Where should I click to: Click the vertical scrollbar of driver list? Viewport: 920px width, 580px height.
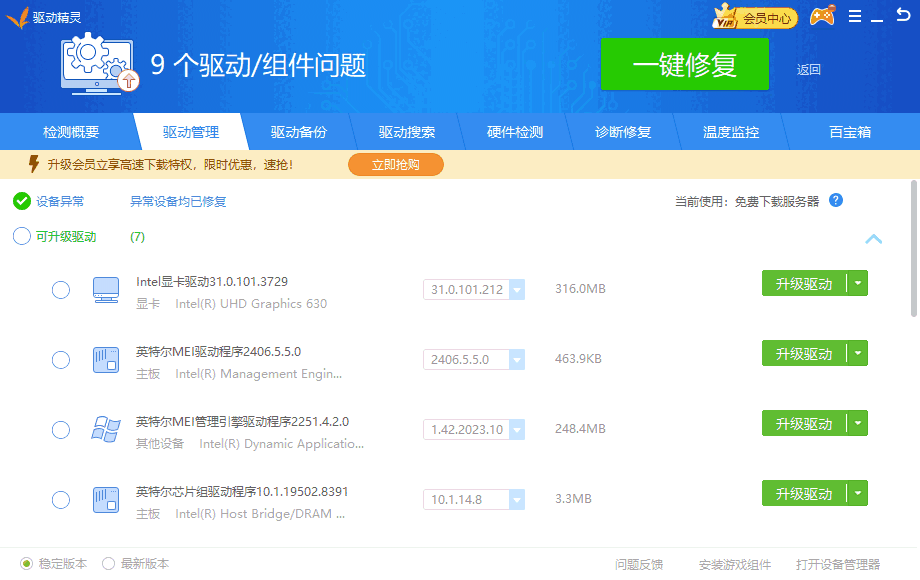(914, 250)
